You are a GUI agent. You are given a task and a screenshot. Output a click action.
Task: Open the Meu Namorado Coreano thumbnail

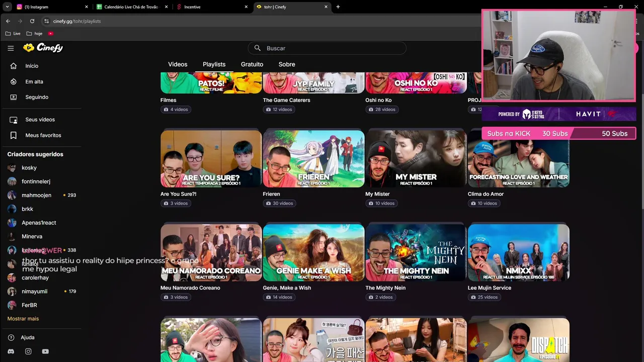[211, 253]
